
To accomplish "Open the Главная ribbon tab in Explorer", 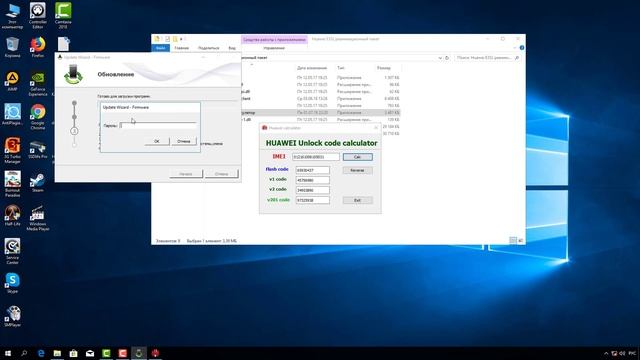I will coord(182,48).
